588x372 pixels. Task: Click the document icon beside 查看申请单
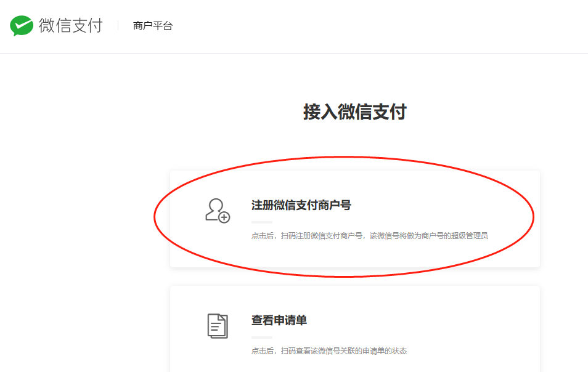point(218,326)
